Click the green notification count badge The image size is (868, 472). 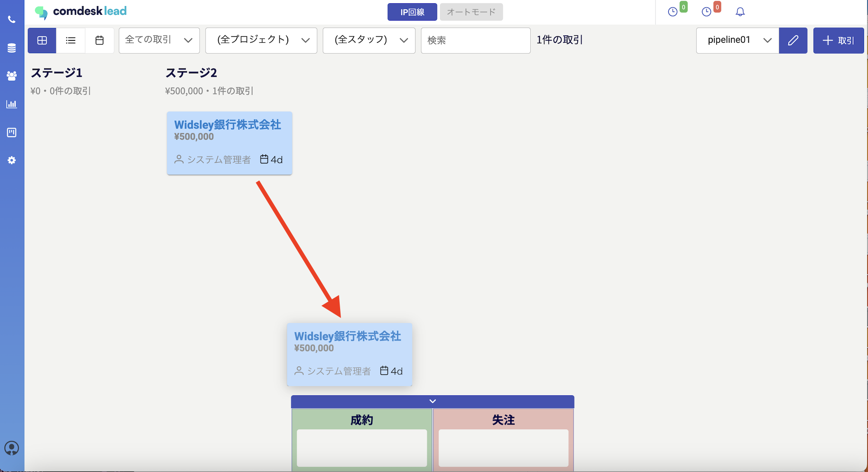(x=684, y=7)
